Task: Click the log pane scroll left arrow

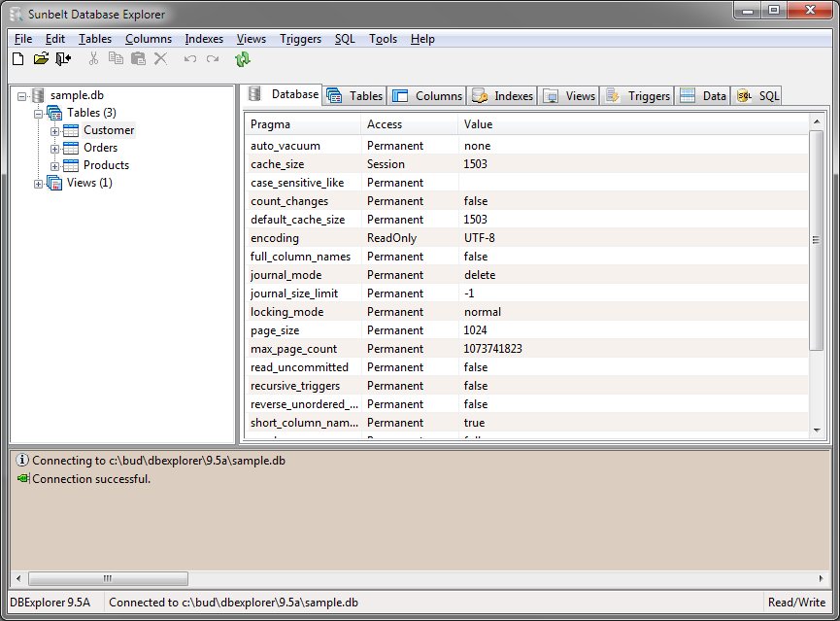Action: 18,578
